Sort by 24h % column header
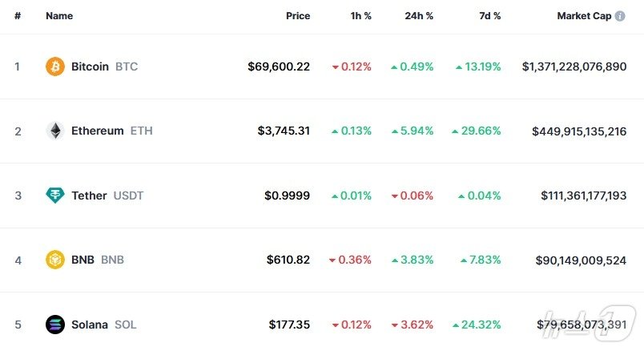The image size is (644, 351). click(x=419, y=16)
